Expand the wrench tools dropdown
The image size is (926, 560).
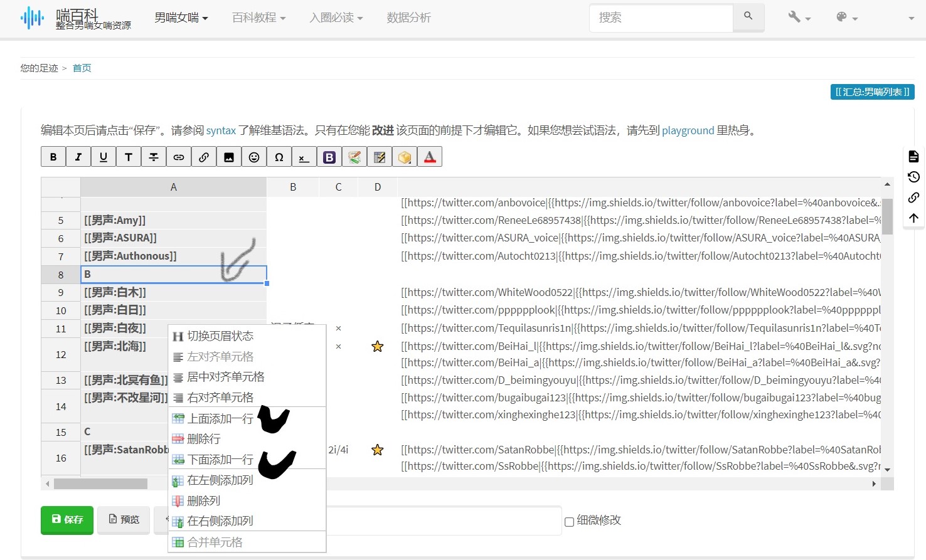coord(799,18)
